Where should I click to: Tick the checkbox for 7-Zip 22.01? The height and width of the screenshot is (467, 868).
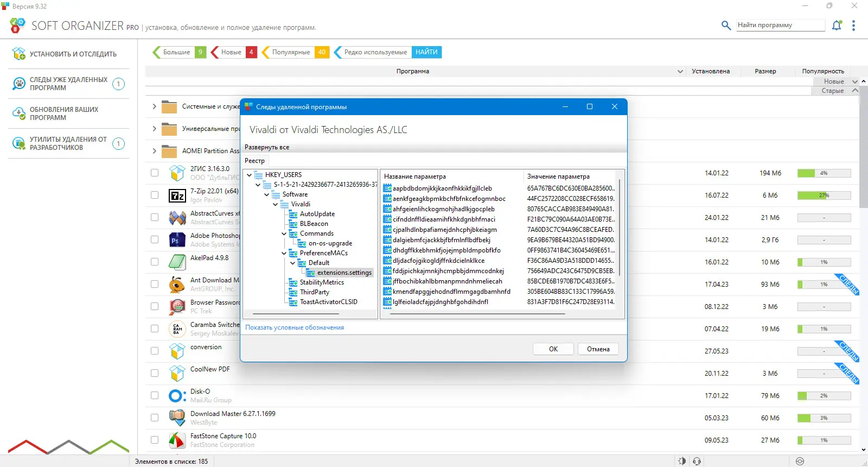point(155,195)
